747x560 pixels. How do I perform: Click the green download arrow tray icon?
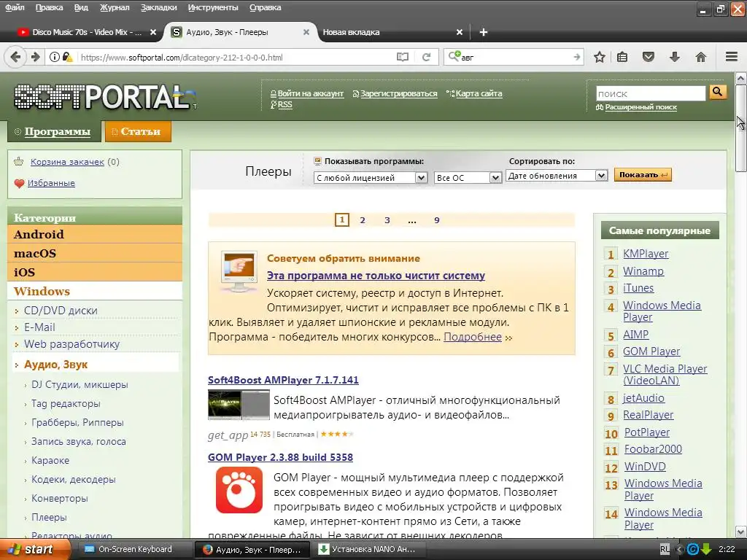(x=706, y=549)
